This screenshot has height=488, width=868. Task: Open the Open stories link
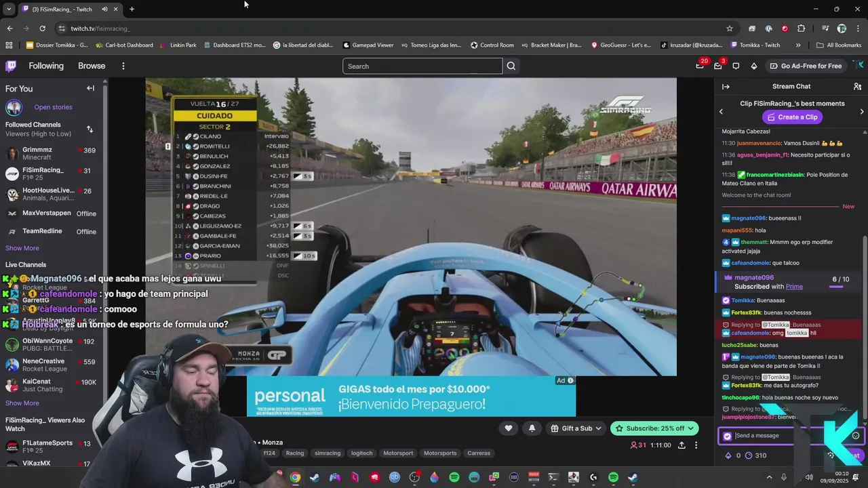point(53,107)
